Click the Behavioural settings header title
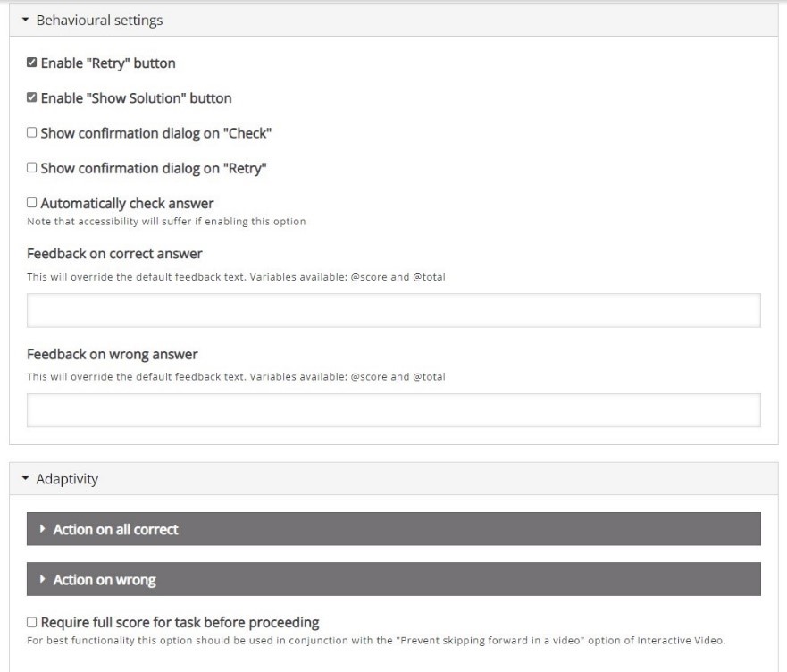The image size is (787, 672). pyautogui.click(x=99, y=20)
